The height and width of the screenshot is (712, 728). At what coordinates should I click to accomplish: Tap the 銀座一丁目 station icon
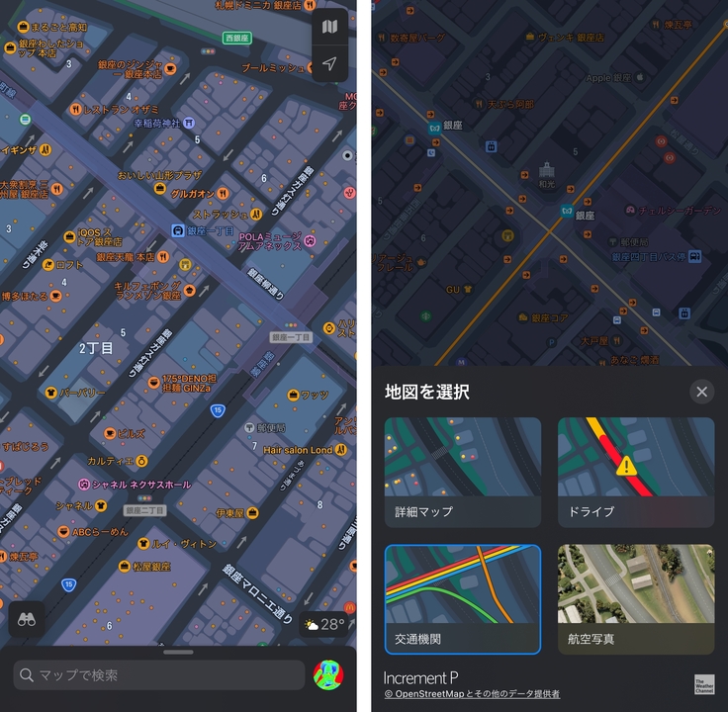[178, 230]
